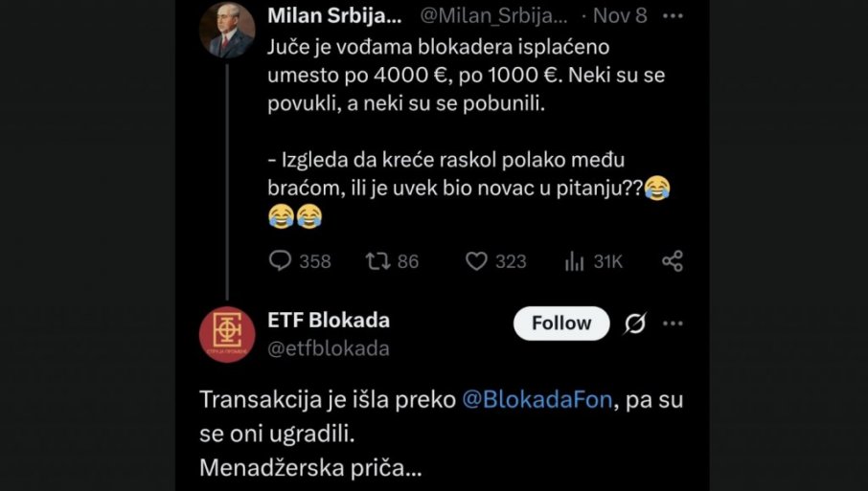Screen dimensions: 868x491
Task: Reply to the tweet with 358 replies
Action: pos(281,260)
